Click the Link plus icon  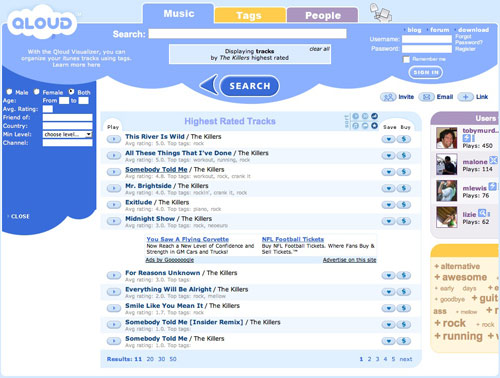465,97
